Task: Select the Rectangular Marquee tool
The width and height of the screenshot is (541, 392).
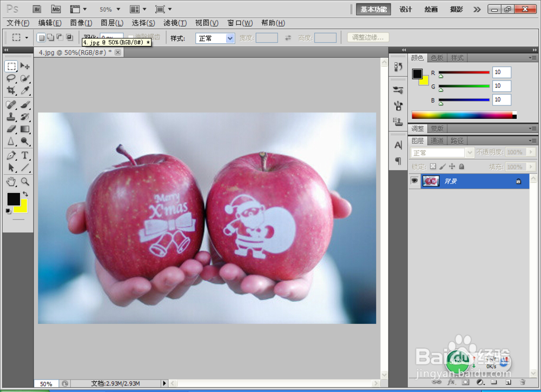Action: pos(11,66)
